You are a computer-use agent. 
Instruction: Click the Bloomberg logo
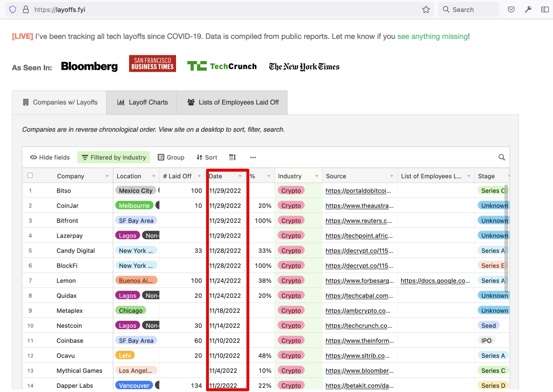coord(89,66)
